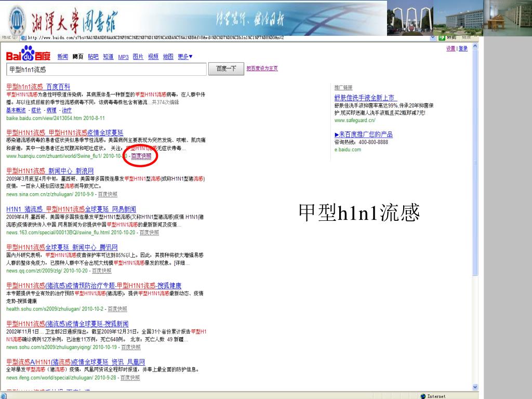Open the 新闻中心_新浪网 result title
The width and height of the screenshot is (532, 399).
[x=50, y=171]
